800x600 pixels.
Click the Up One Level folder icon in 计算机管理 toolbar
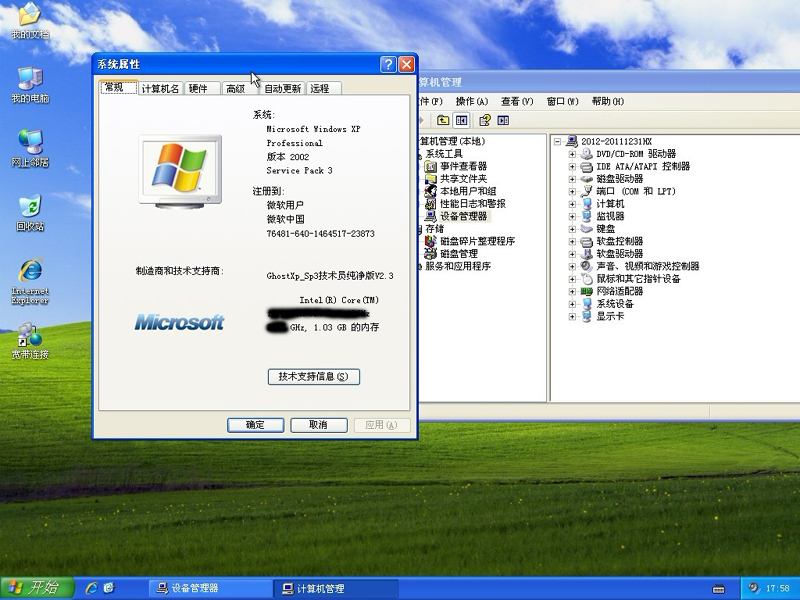tap(443, 120)
